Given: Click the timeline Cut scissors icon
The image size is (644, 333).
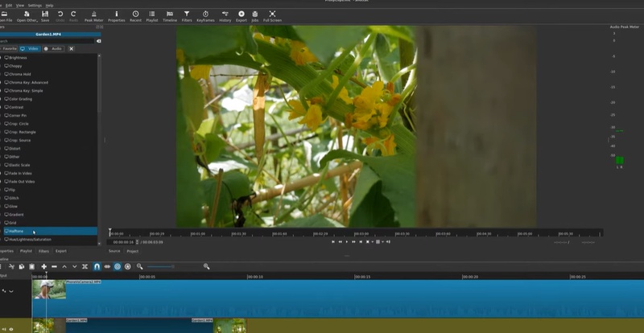Looking at the screenshot, I should (11, 266).
